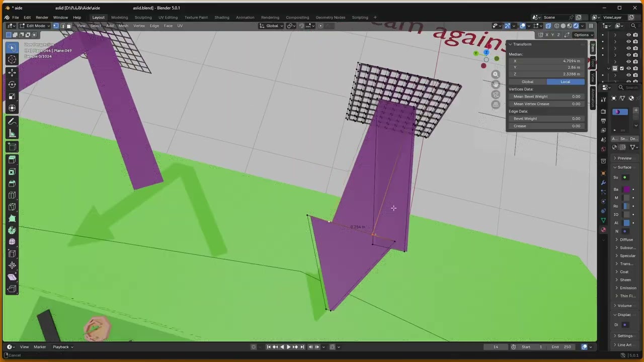Open the timeline Marker menu
Image resolution: width=644 pixels, height=362 pixels.
(x=40, y=347)
